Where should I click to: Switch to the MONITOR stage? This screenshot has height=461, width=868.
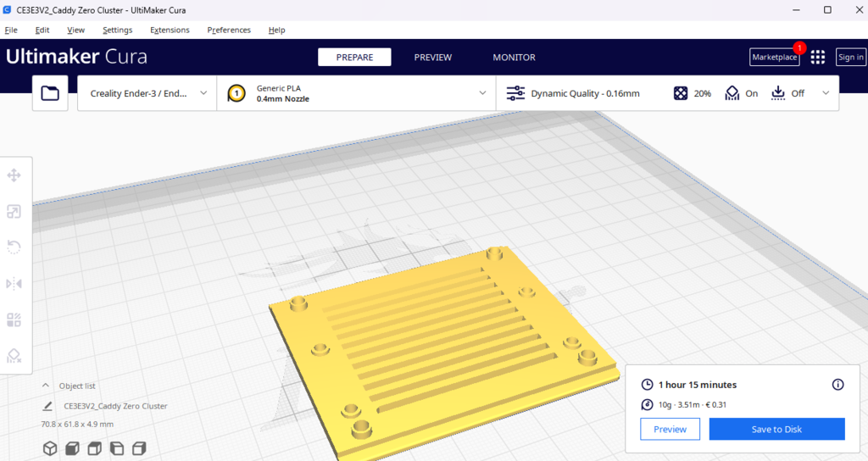[x=514, y=57]
